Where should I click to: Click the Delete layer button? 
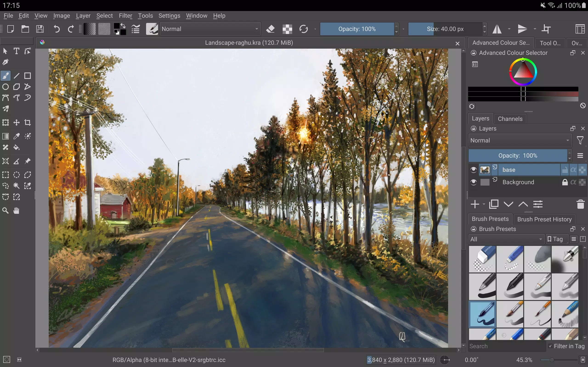[581, 205]
